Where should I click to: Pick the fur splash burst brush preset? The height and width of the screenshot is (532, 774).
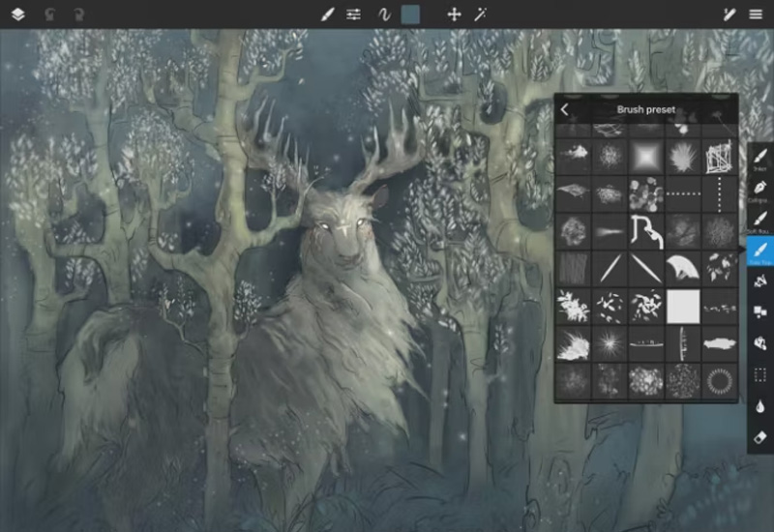(573, 343)
